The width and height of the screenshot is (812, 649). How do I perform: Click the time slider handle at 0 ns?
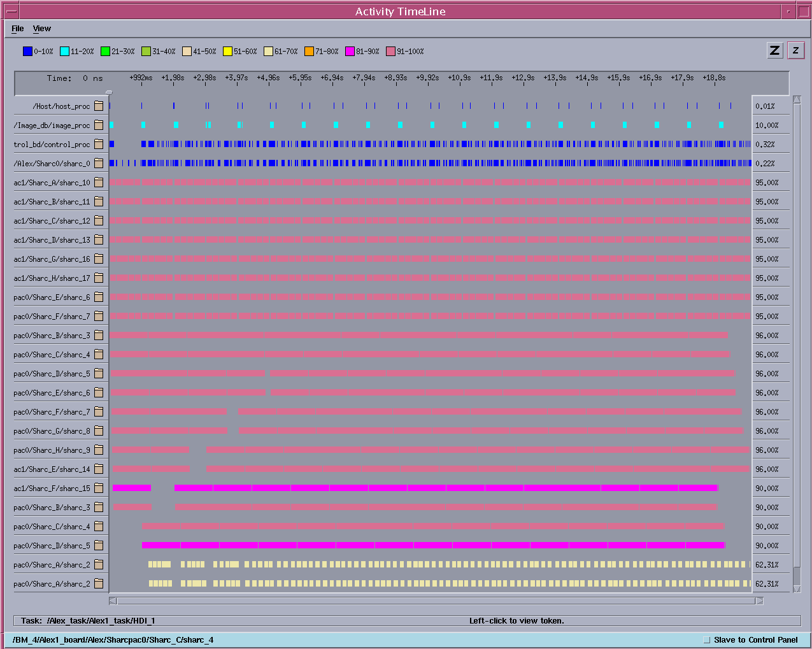pyautogui.click(x=109, y=92)
